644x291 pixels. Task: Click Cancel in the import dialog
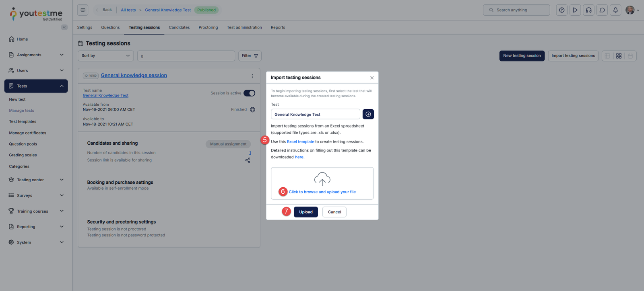point(334,212)
